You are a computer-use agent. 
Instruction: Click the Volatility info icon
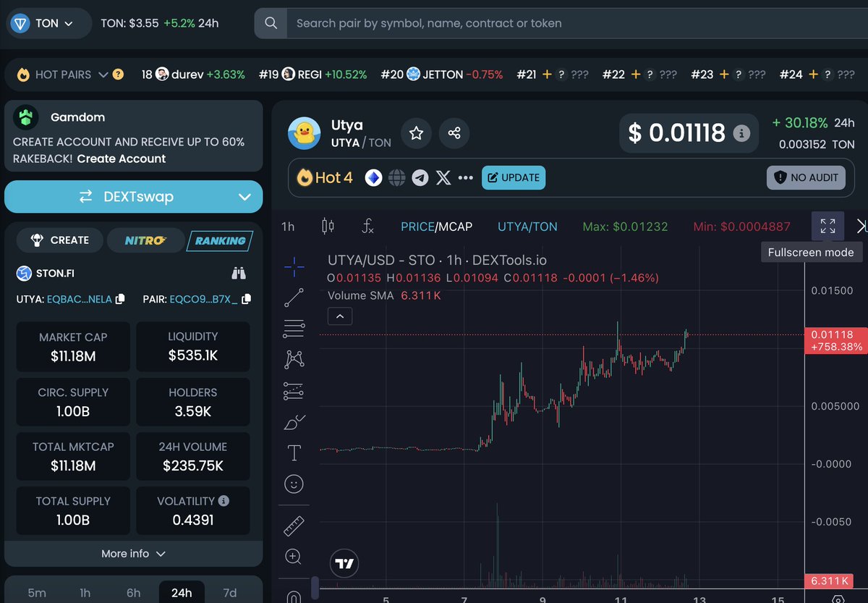click(224, 501)
